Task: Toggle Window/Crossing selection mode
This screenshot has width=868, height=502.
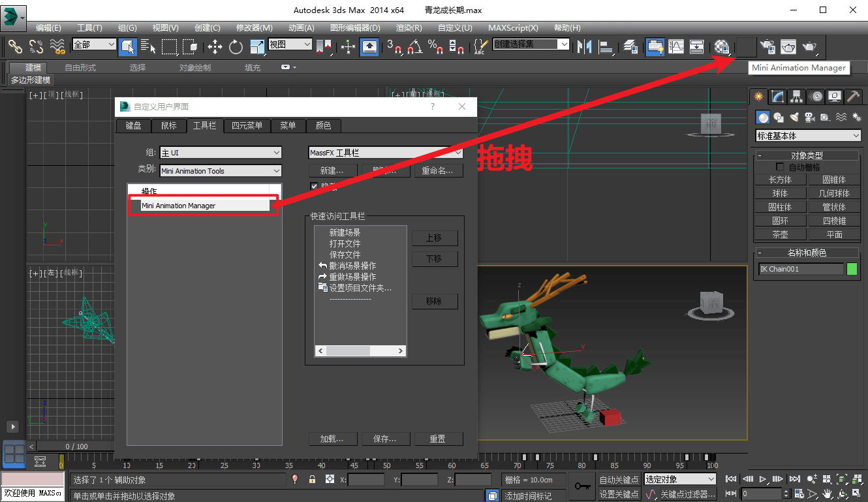Action: tap(191, 46)
